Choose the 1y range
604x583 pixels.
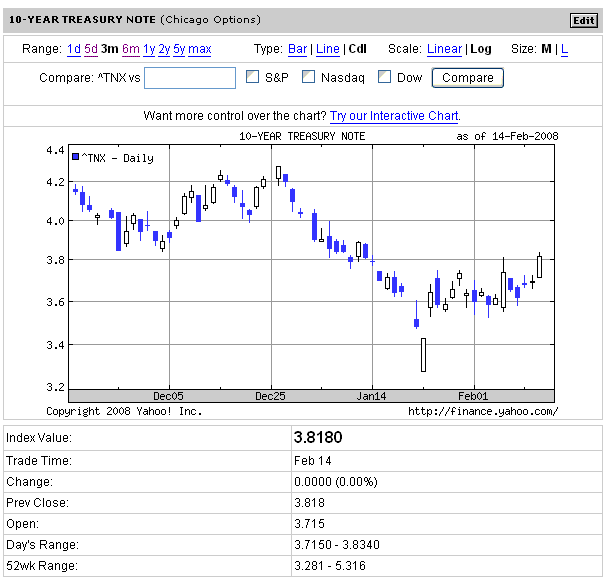[x=149, y=49]
